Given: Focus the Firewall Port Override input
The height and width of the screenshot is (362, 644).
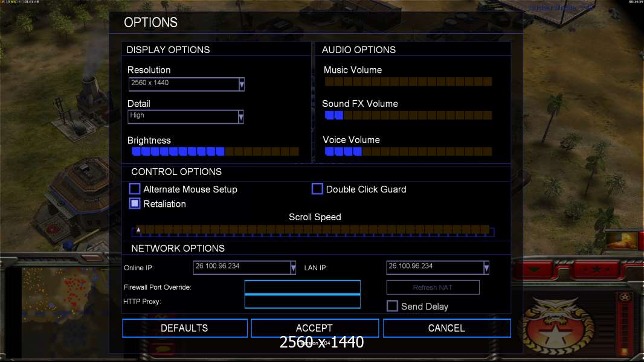Looking at the screenshot, I should click(302, 287).
